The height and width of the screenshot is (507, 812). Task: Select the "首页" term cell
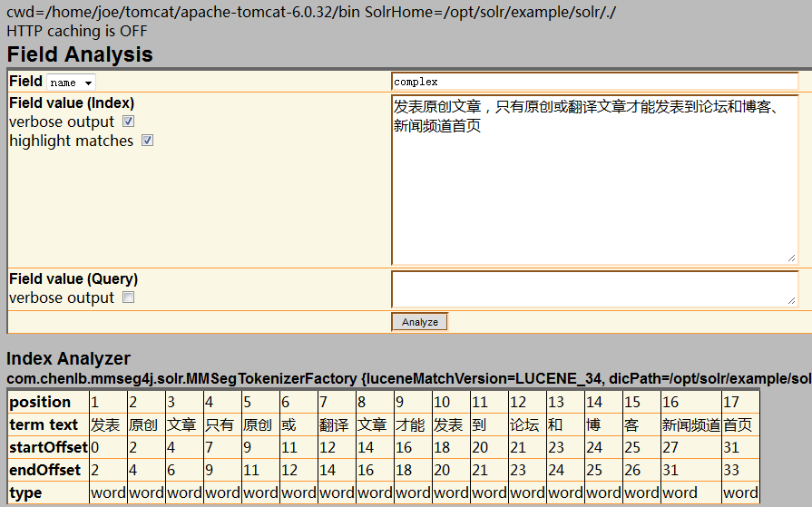click(738, 424)
